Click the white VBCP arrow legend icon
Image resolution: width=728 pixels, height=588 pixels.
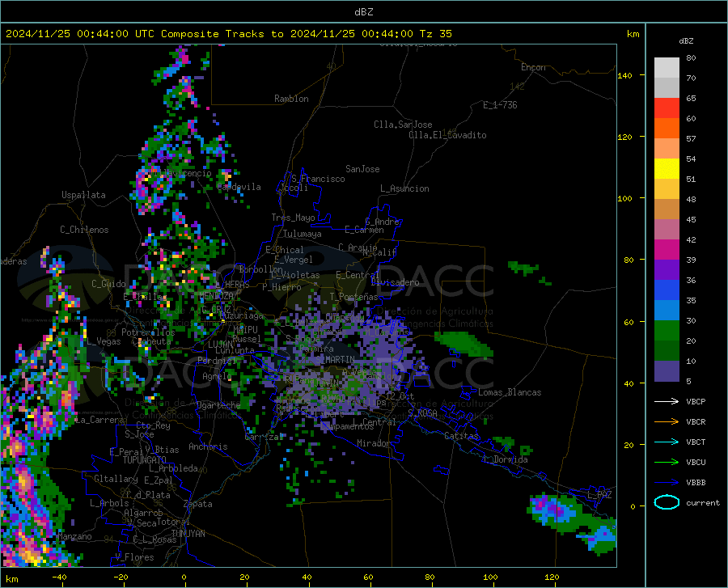coord(667,401)
